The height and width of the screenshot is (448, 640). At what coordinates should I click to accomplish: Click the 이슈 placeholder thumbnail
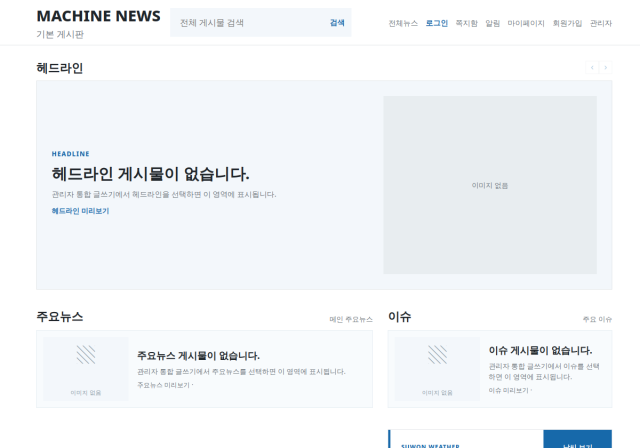437,369
